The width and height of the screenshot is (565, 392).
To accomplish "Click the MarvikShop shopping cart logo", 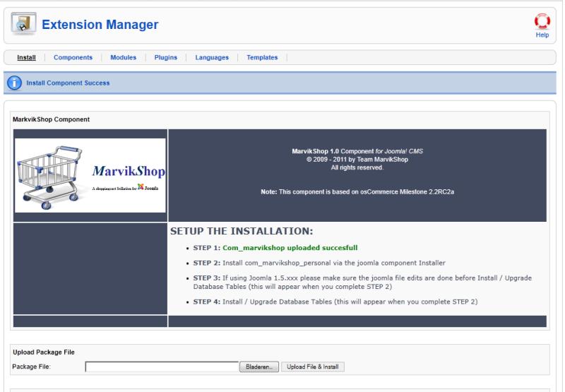I will tap(90, 175).
